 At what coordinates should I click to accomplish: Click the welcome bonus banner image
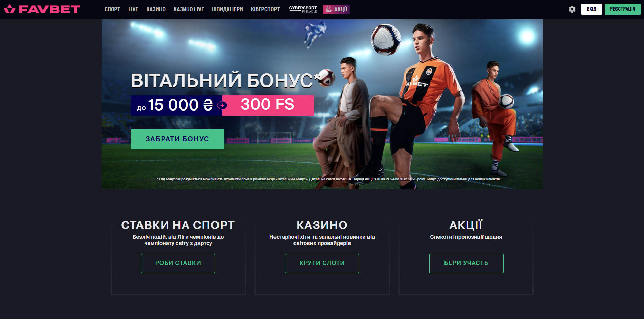click(x=322, y=104)
